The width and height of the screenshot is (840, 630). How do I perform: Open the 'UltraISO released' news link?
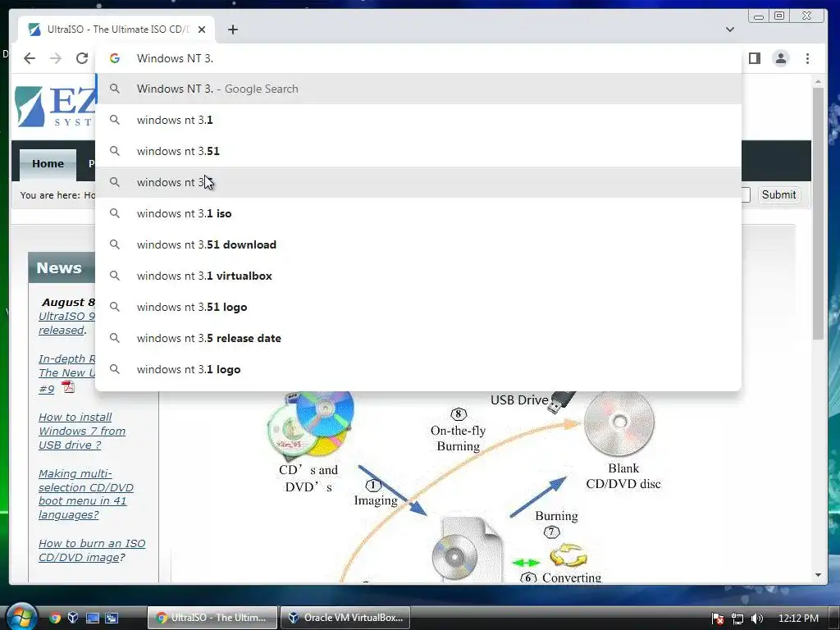coord(66,323)
